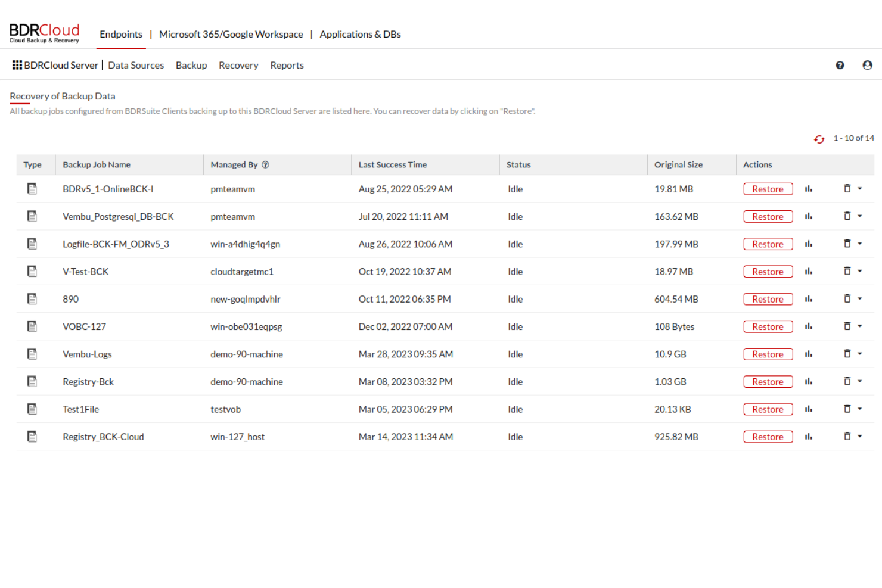882x588 pixels.
Task: Open delete dropdown arrow for Test1File row
Action: pos(860,409)
